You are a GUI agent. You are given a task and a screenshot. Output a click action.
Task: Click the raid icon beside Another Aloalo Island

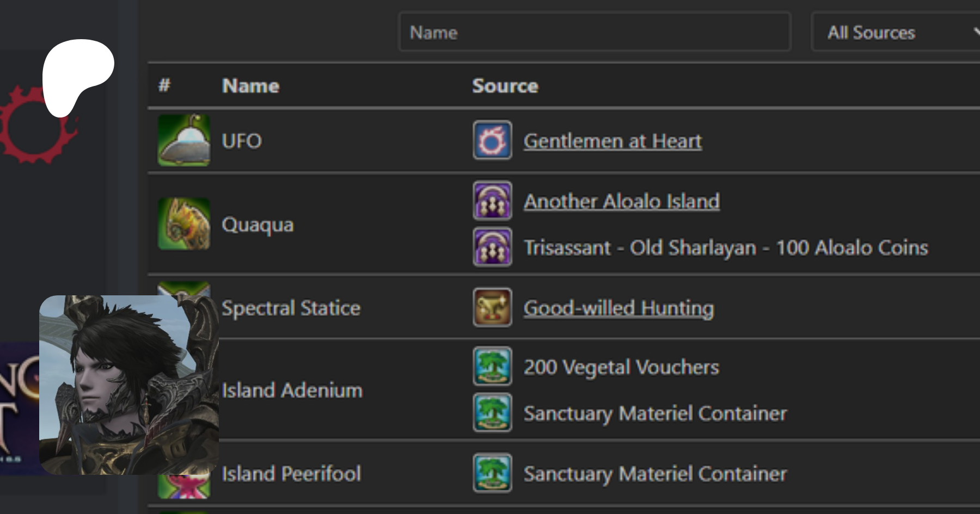click(x=492, y=201)
